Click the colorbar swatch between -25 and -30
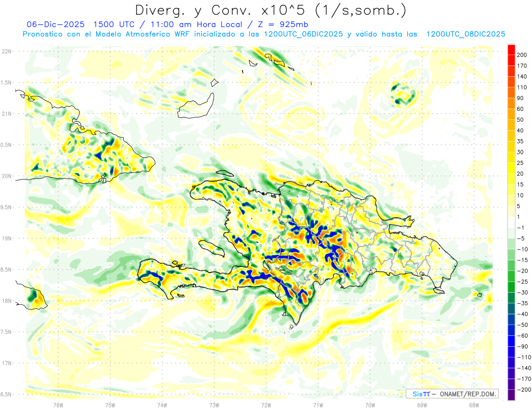 (511, 287)
